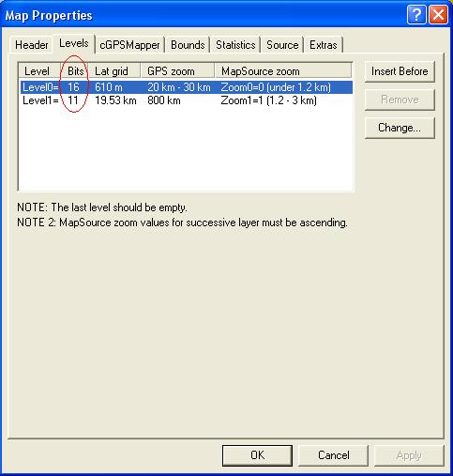The height and width of the screenshot is (476, 453).
Task: Open the Change... dialog button
Action: click(x=400, y=128)
